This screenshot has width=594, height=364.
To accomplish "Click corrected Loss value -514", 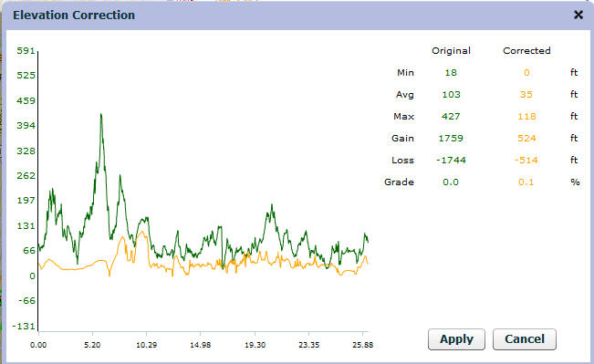I will 526,161.
